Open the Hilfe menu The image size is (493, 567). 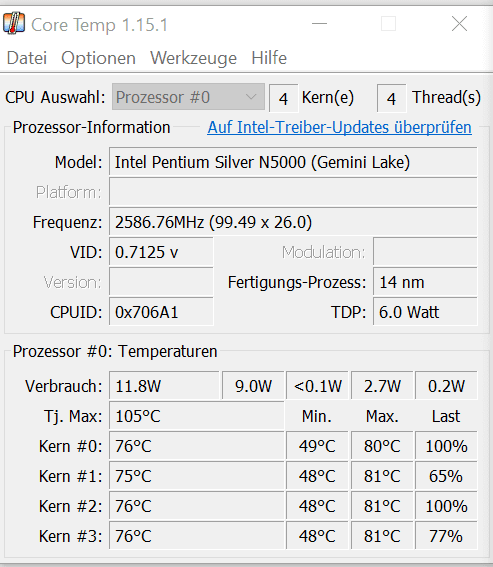click(269, 58)
